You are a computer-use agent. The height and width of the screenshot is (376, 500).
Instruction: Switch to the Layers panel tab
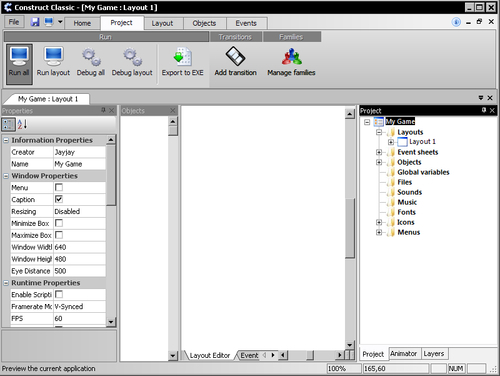[x=434, y=354]
